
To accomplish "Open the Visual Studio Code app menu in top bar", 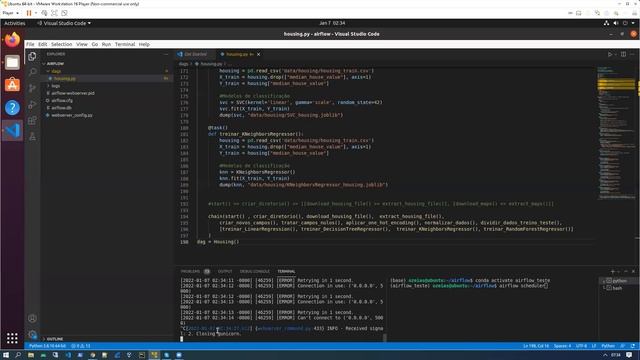I will coord(64,23).
